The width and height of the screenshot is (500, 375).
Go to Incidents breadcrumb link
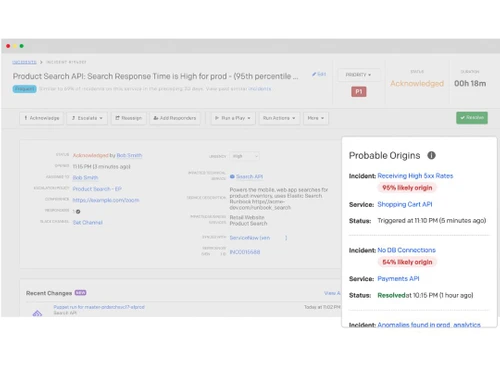24,62
